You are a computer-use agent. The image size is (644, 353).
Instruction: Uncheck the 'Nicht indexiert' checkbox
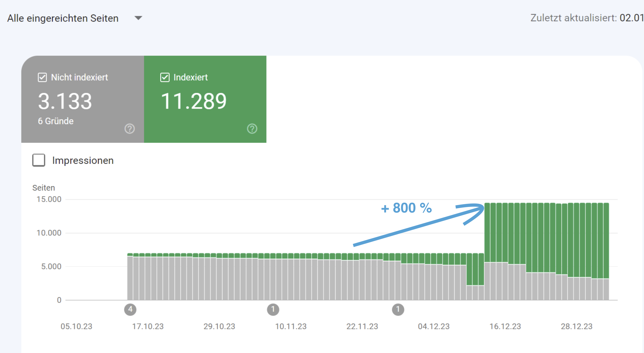(x=42, y=77)
